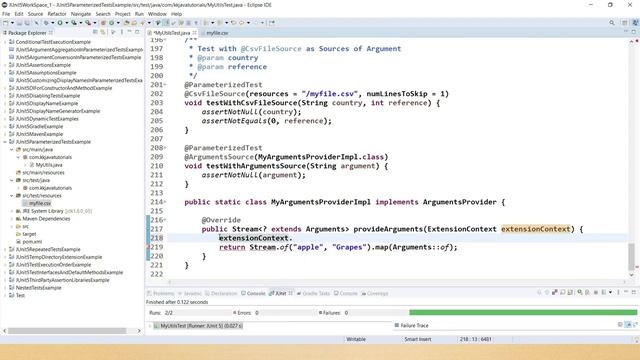Click the Java perspective icon at far top right
The height and width of the screenshot is (360, 640).
pos(635,23)
